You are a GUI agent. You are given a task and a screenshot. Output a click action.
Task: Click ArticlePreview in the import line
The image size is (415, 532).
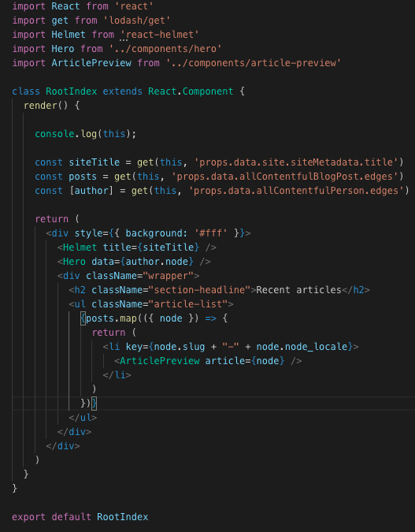91,63
